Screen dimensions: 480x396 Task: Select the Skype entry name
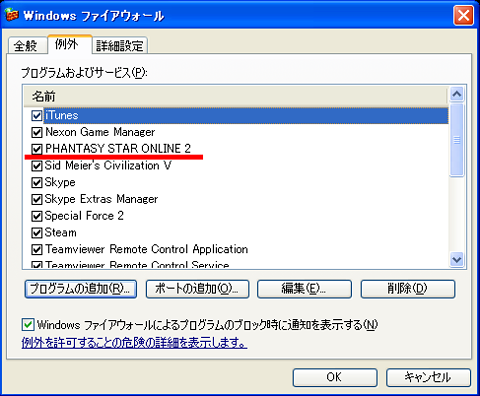pos(60,182)
